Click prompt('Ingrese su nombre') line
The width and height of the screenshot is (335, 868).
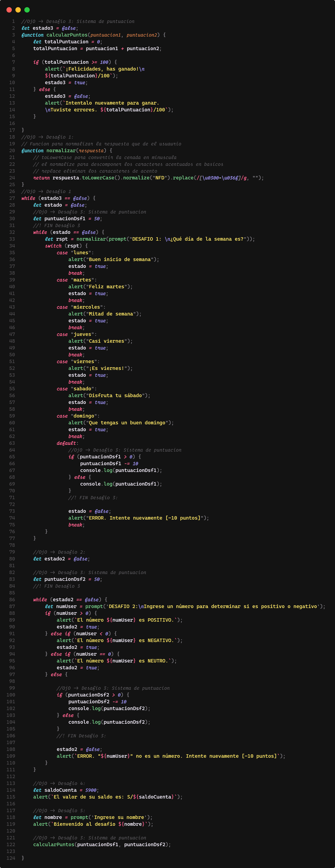tap(93, 818)
